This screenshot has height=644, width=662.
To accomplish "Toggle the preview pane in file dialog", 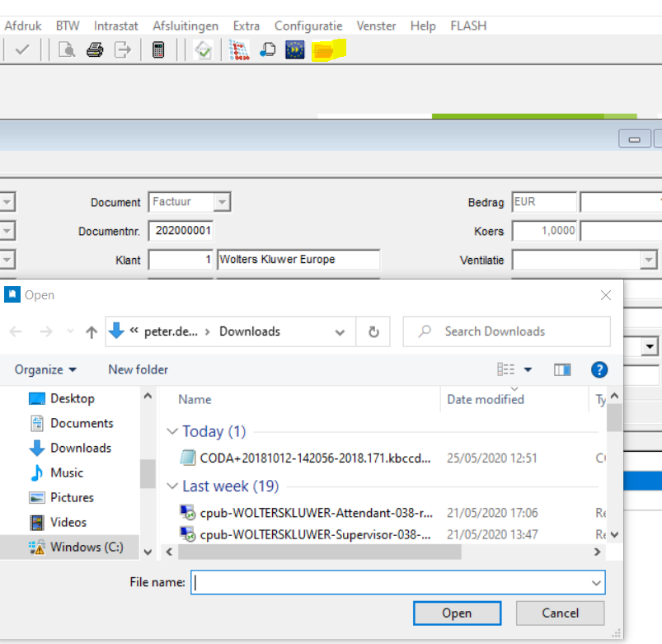I will [x=562, y=369].
